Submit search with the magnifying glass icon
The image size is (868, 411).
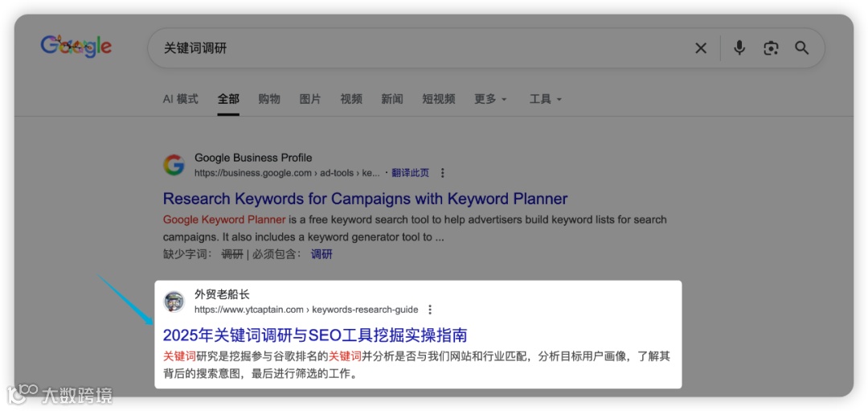(x=802, y=48)
